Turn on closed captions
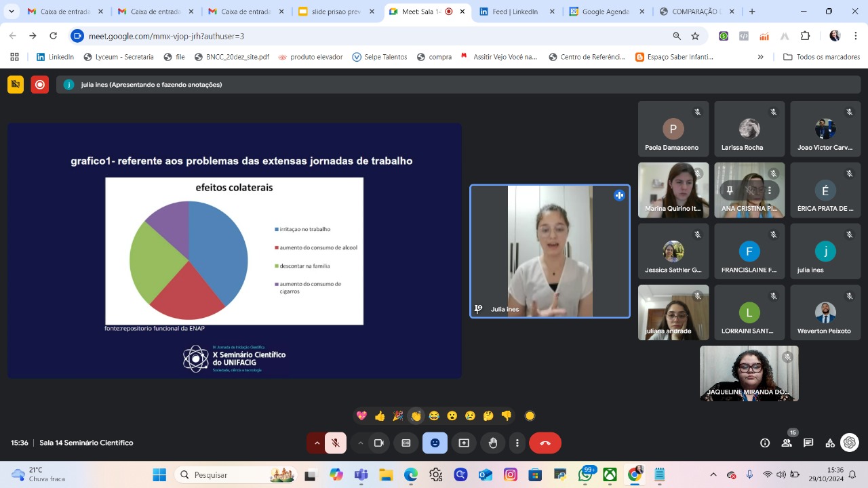The height and width of the screenshot is (488, 868). [x=406, y=443]
